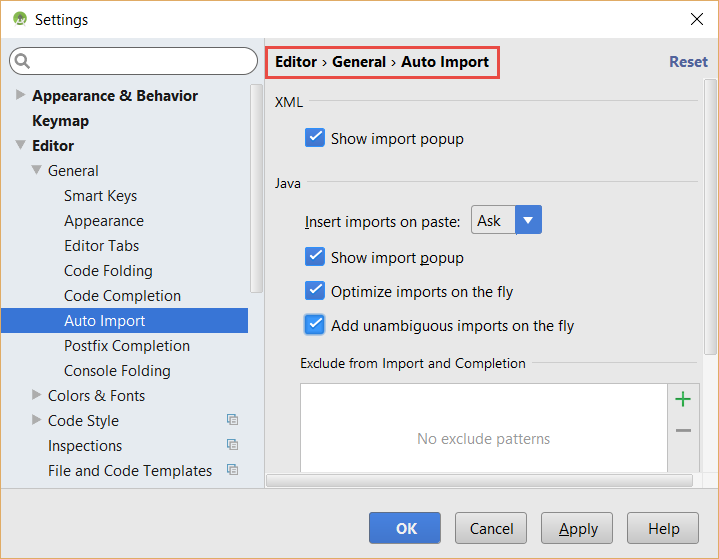Click the search magnifier icon
719x559 pixels.
tap(22, 61)
